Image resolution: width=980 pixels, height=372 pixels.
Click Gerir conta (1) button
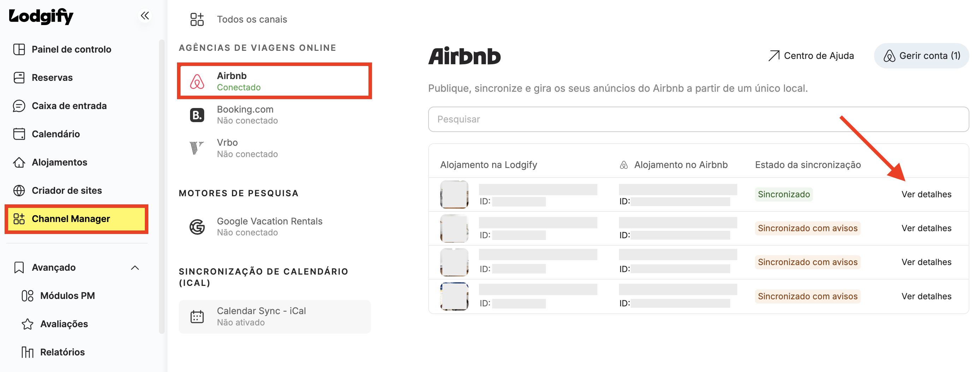(921, 56)
